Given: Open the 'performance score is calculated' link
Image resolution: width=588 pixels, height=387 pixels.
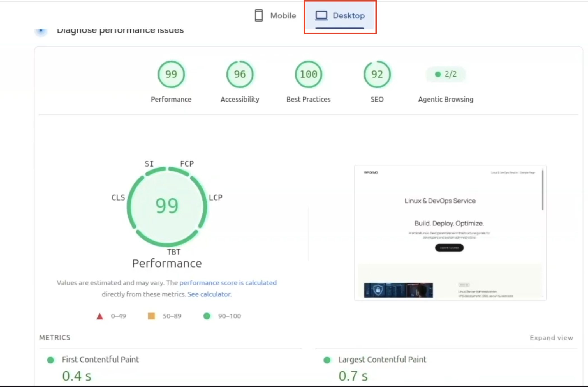Looking at the screenshot, I should (228, 283).
